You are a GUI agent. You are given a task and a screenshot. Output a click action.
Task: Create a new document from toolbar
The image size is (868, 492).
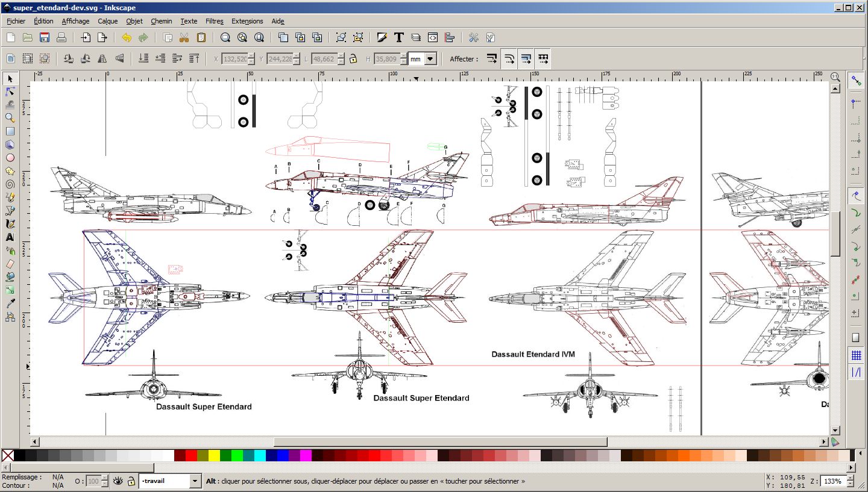10,37
